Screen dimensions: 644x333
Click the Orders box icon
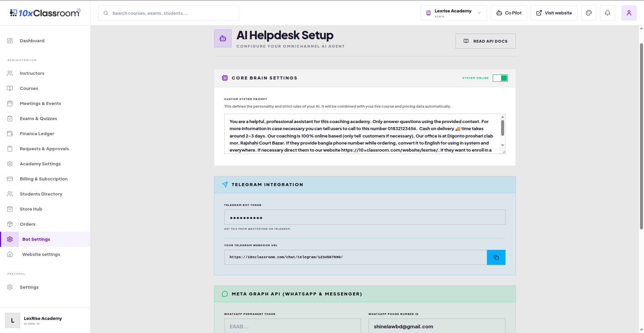(10, 224)
